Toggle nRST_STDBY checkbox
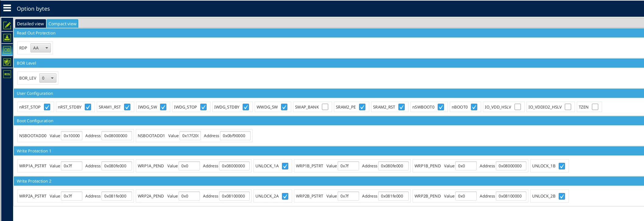The image size is (644, 221). point(88,107)
